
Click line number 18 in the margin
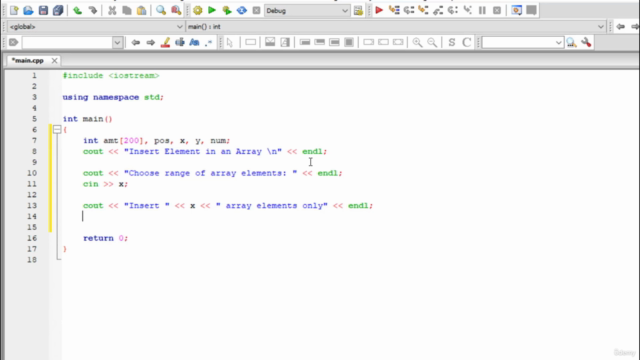32,260
